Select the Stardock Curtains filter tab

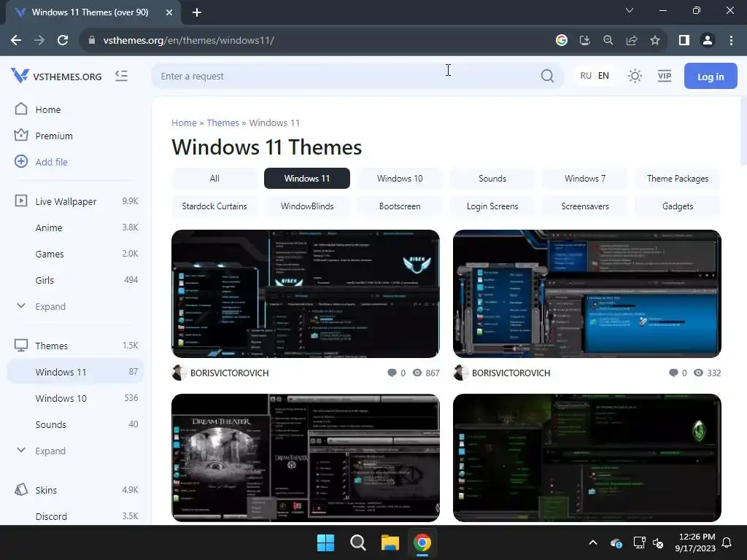(x=214, y=206)
